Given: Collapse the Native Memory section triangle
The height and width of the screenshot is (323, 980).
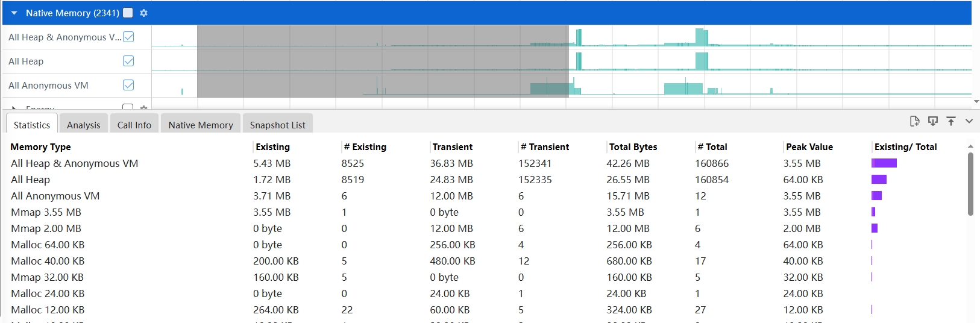Looking at the screenshot, I should pyautogui.click(x=14, y=13).
